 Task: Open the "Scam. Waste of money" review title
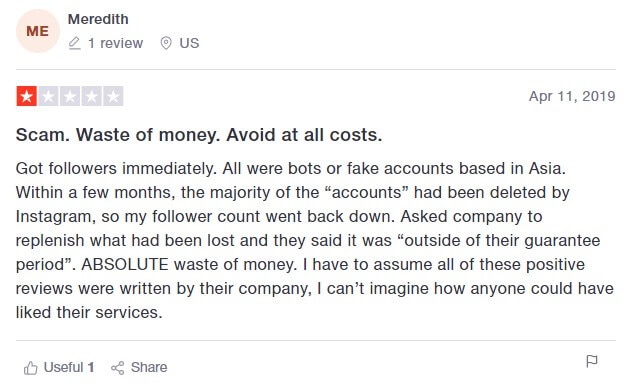tap(199, 135)
